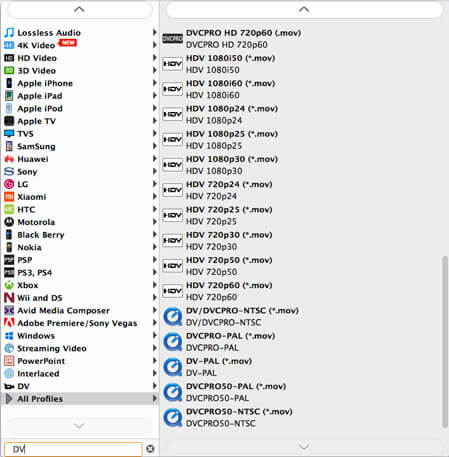The image size is (449, 457).
Task: Click the Xbox green logo icon
Action: (x=9, y=285)
